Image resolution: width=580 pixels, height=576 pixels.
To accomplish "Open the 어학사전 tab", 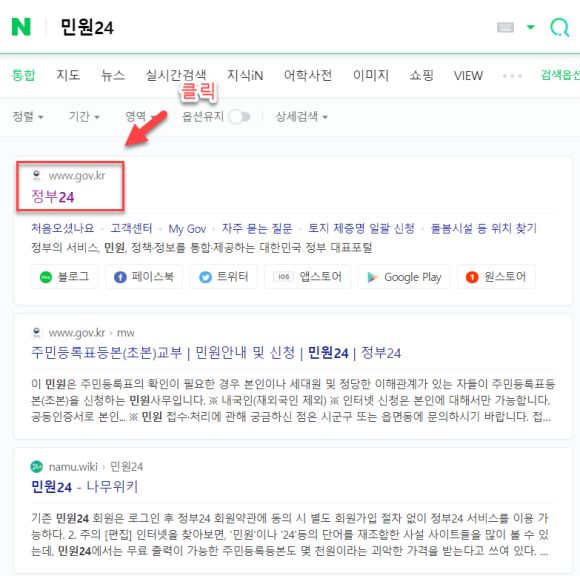I will click(x=308, y=75).
